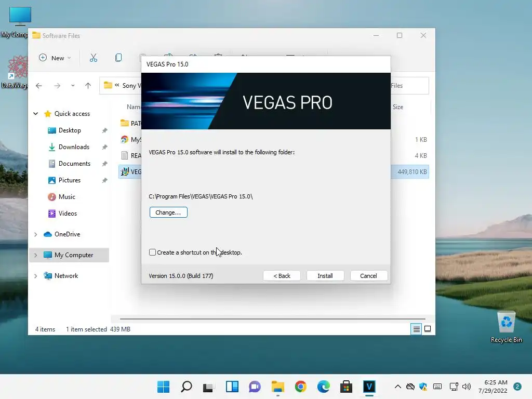Click the address bar folder path
Image resolution: width=532 pixels, height=399 pixels.
point(121,86)
